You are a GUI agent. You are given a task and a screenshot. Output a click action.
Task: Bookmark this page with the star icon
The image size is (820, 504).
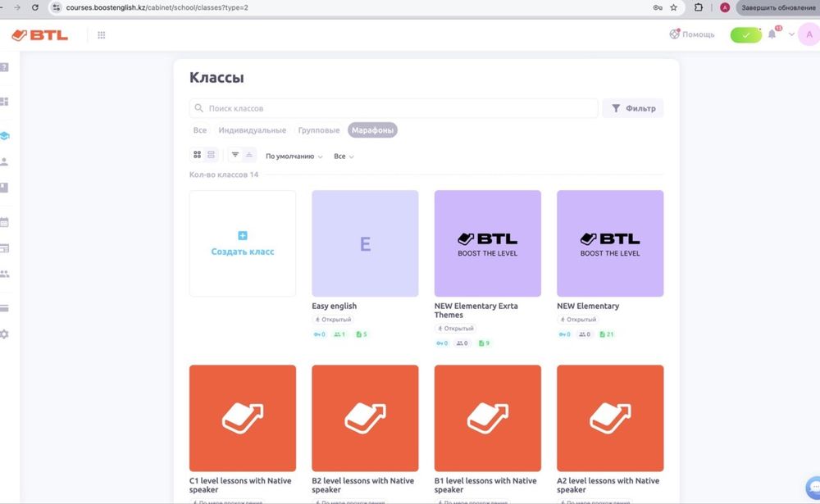pos(673,7)
